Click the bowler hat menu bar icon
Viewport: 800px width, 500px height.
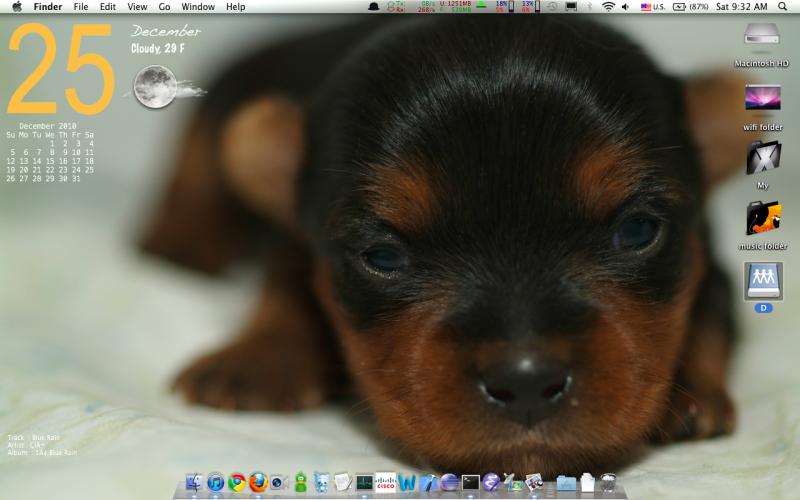click(374, 7)
